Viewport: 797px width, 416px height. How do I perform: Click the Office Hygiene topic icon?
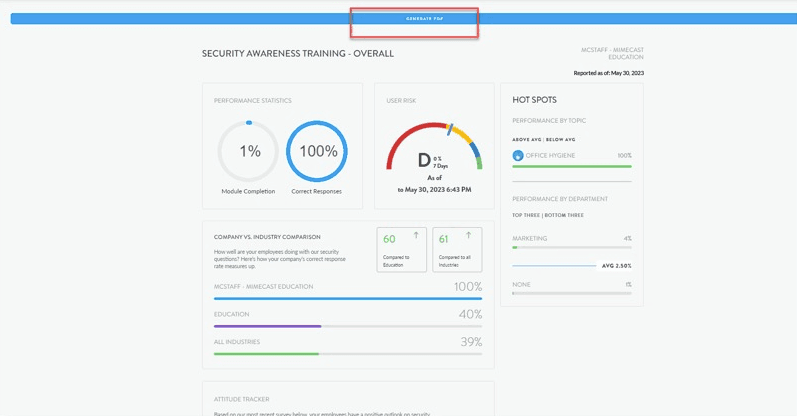pos(518,156)
